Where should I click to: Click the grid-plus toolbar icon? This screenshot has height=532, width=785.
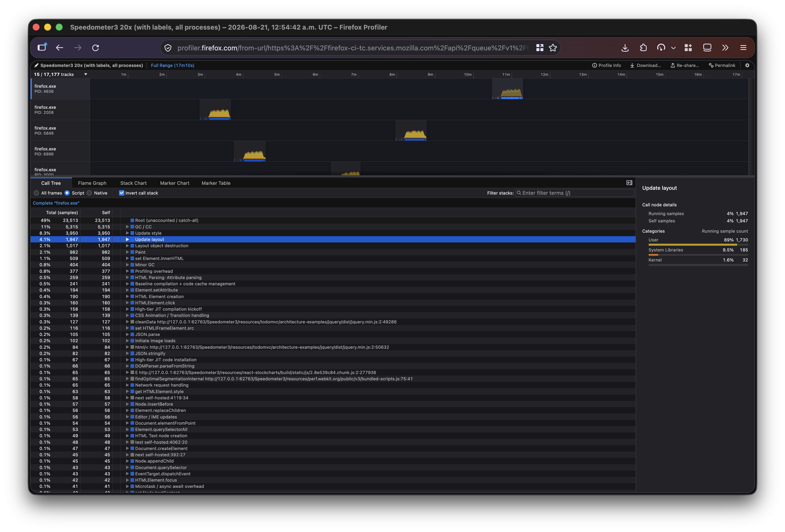click(x=689, y=48)
